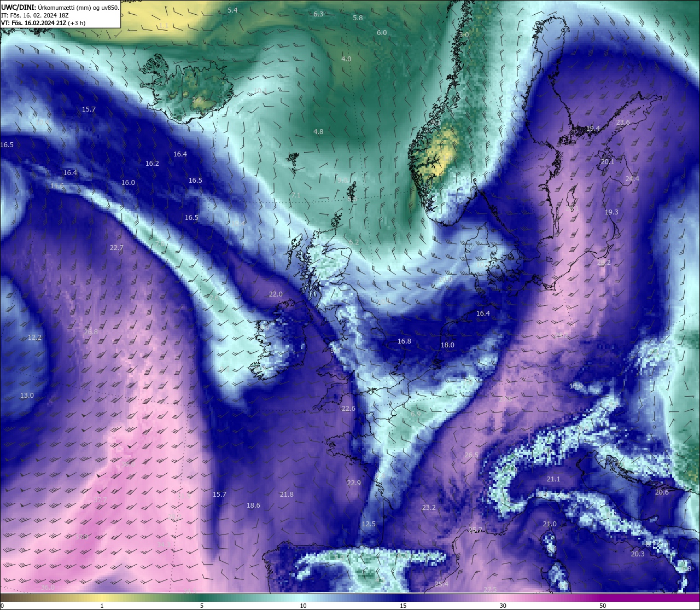Screen dimensions: 700x610
Task: Click the 19.3 value label on the map
Action: 611,212
